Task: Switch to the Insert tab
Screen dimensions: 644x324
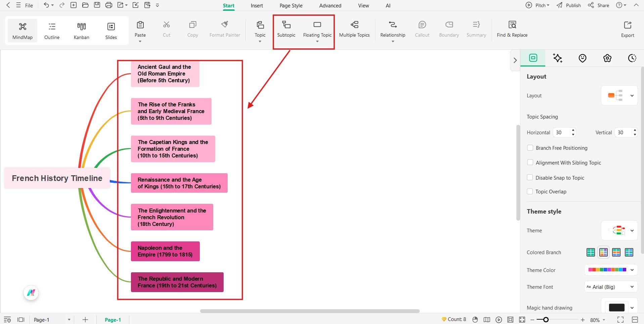Action: coord(257,5)
